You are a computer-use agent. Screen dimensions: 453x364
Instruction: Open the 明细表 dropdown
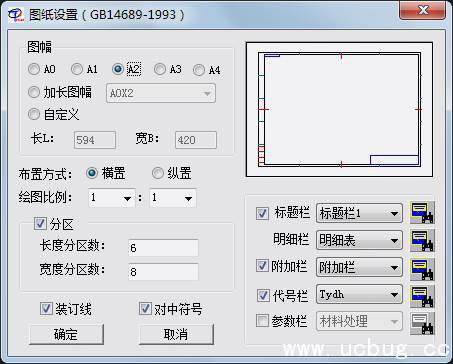tap(359, 240)
